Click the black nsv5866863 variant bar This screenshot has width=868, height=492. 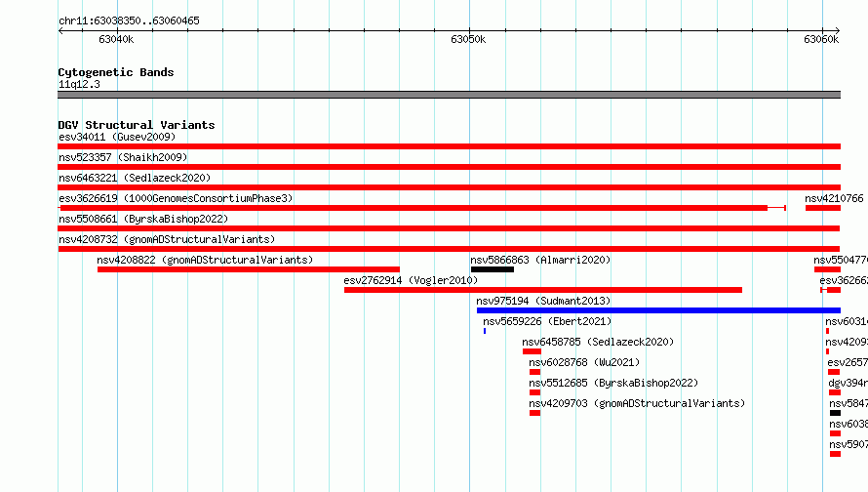493,269
